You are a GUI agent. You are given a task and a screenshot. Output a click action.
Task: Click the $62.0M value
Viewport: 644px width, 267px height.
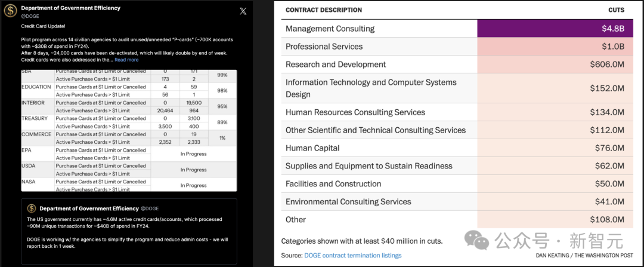[x=609, y=166]
